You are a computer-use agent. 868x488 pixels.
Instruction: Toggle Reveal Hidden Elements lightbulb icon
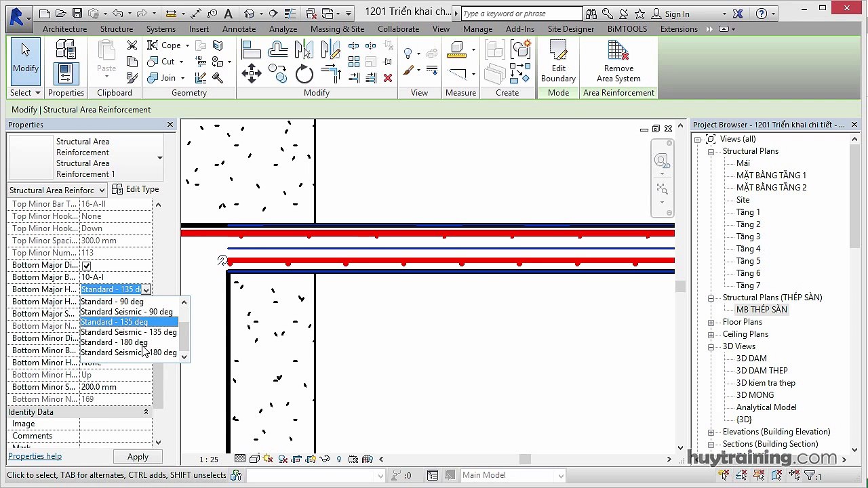(339, 459)
